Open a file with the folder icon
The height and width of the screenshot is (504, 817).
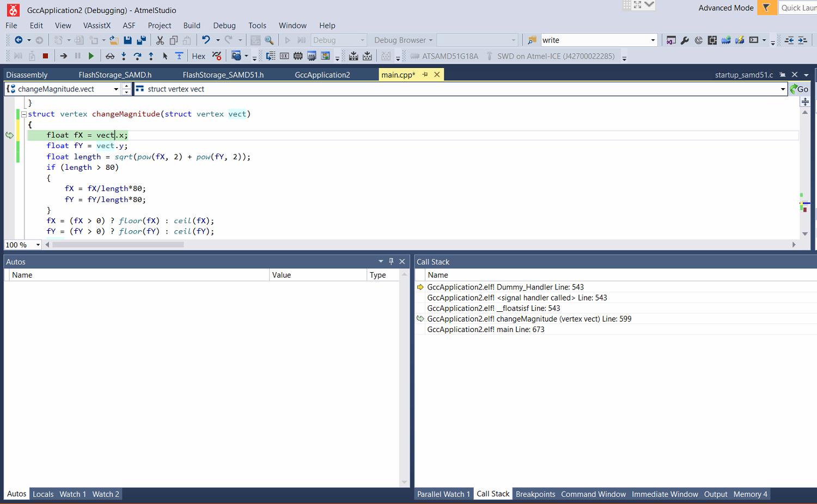click(112, 40)
